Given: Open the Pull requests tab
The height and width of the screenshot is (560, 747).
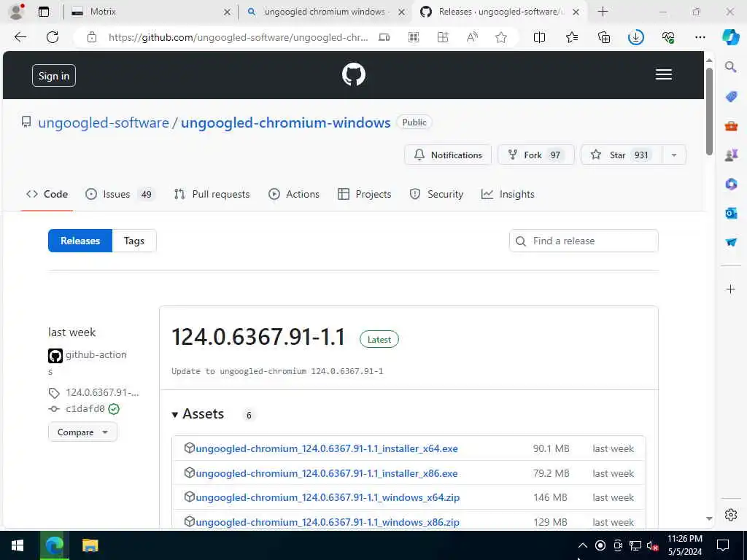Looking at the screenshot, I should point(212,194).
